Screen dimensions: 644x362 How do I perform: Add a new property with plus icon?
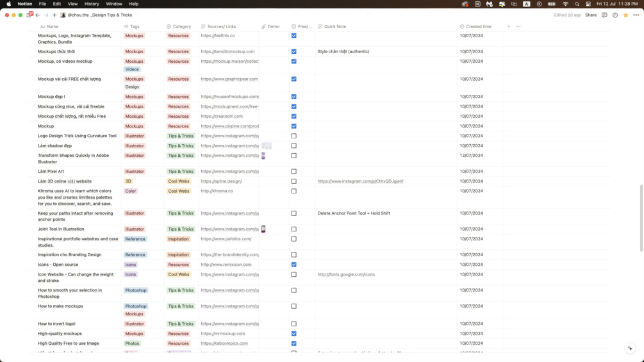[508, 26]
